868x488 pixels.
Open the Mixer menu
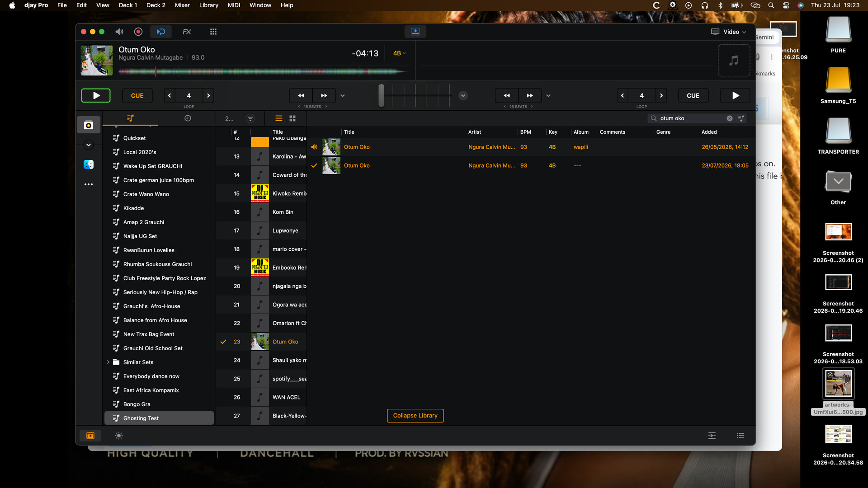point(182,5)
